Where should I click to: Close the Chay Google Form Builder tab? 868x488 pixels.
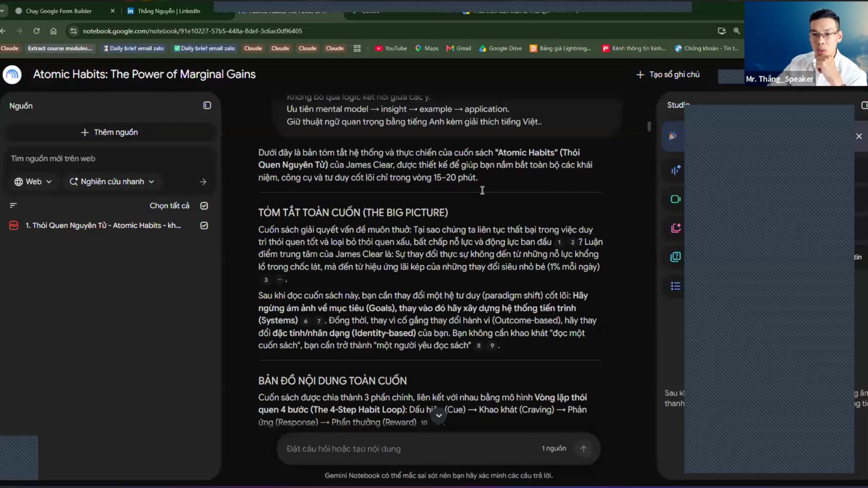[x=113, y=11]
